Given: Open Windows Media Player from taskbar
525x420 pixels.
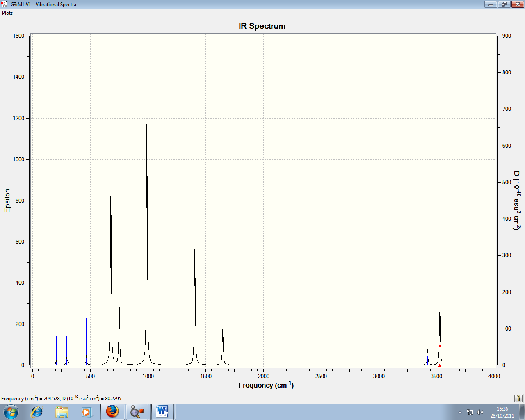Looking at the screenshot, I should 87,412.
